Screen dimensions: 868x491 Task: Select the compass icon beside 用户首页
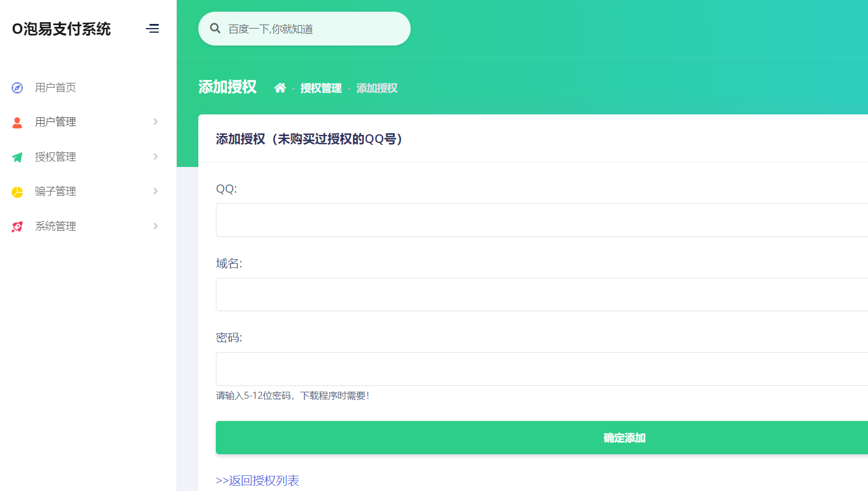17,88
